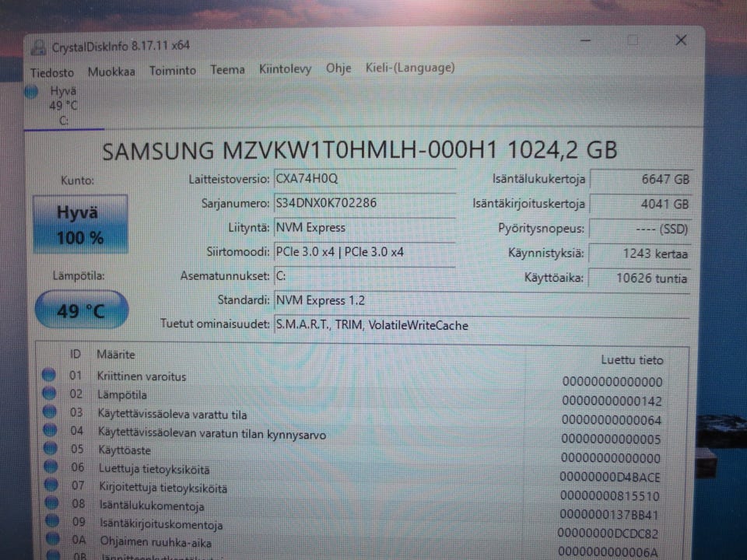Click status dot for 06 Luettuja tietoyksiköitä
The width and height of the screenshot is (747, 560).
coord(51,466)
